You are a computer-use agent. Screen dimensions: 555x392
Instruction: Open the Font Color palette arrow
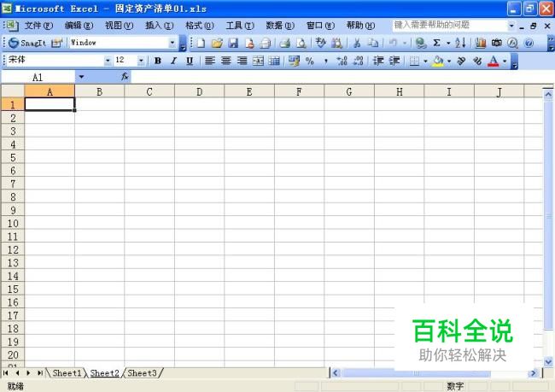click(x=505, y=61)
